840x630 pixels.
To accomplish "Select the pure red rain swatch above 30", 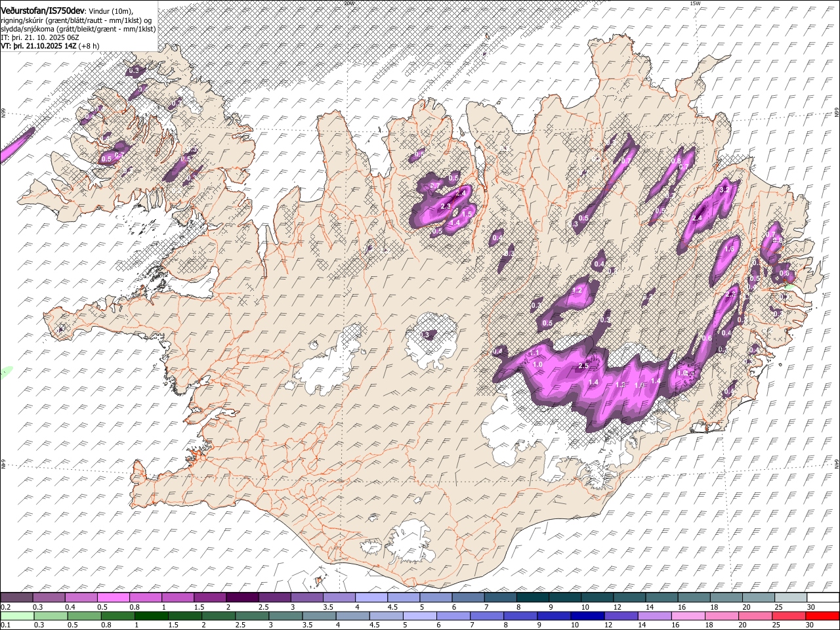I will [822, 616].
